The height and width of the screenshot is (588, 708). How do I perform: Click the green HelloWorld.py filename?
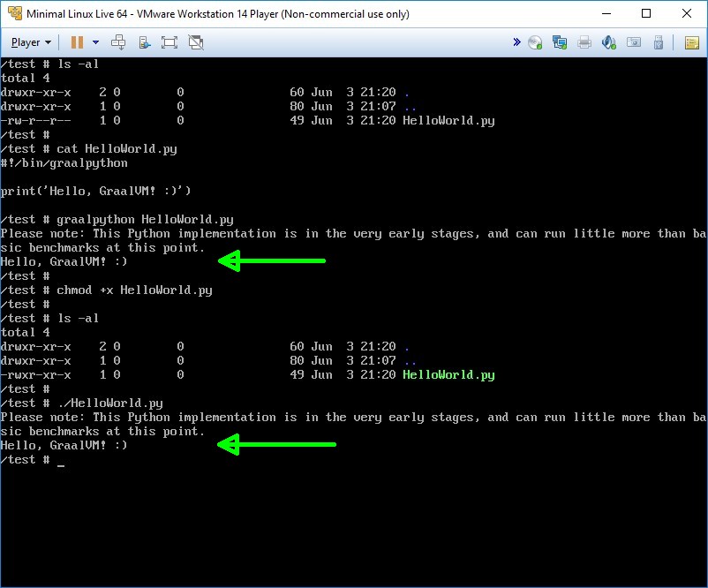pyautogui.click(x=448, y=375)
